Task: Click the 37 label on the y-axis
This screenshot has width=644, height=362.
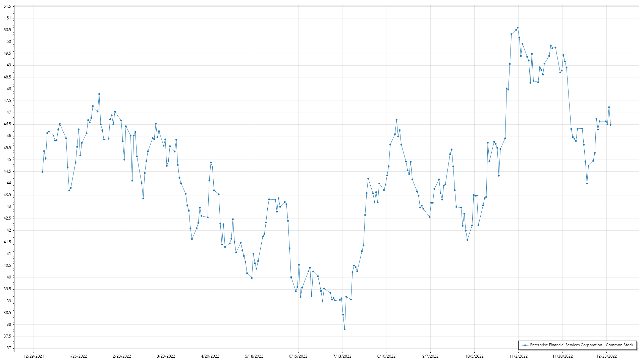Action: (9, 348)
